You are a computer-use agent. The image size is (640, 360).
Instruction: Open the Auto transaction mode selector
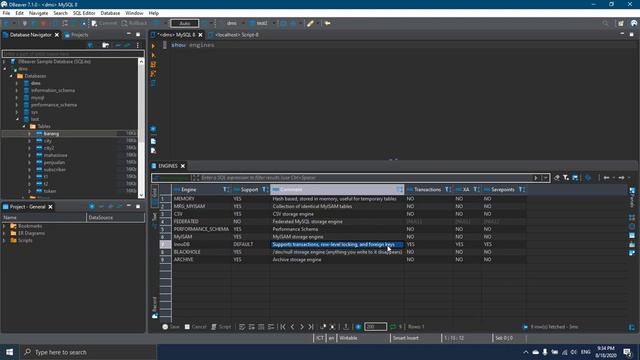pyautogui.click(x=185, y=23)
